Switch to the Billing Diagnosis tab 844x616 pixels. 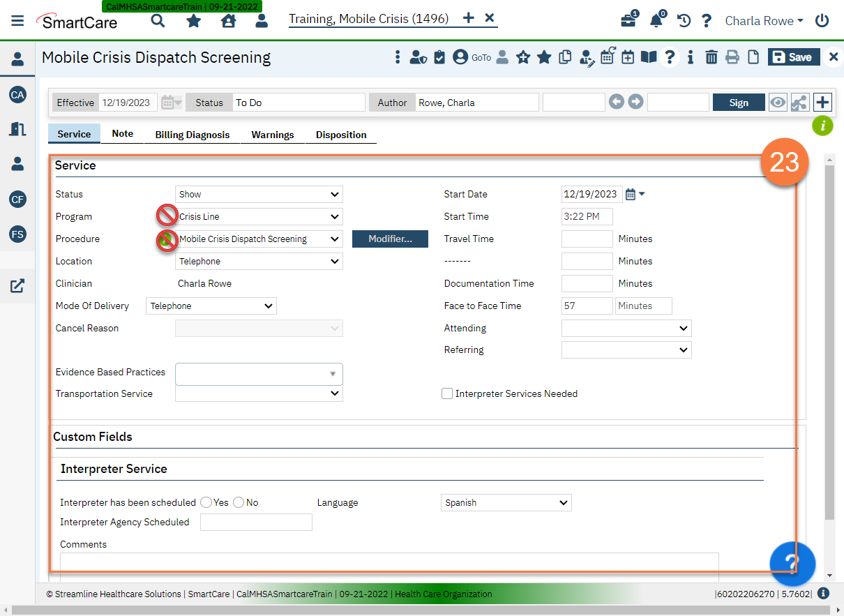point(192,135)
